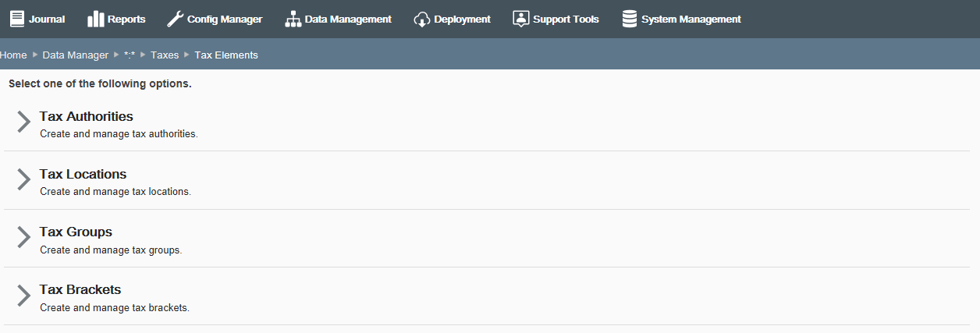This screenshot has height=333, width=980.
Task: Expand Tax Groups with its chevron
Action: [24, 237]
